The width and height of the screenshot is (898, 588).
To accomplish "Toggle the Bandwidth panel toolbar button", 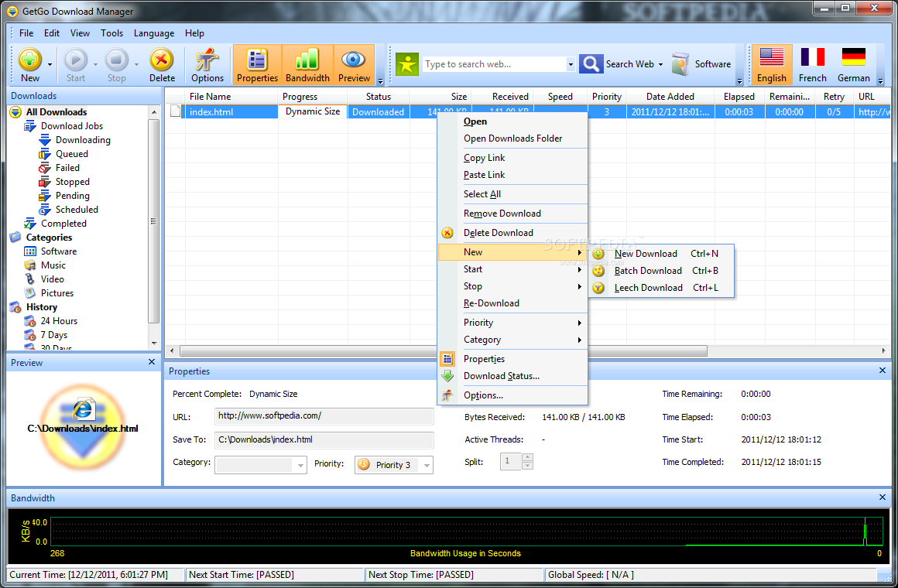I will [307, 65].
